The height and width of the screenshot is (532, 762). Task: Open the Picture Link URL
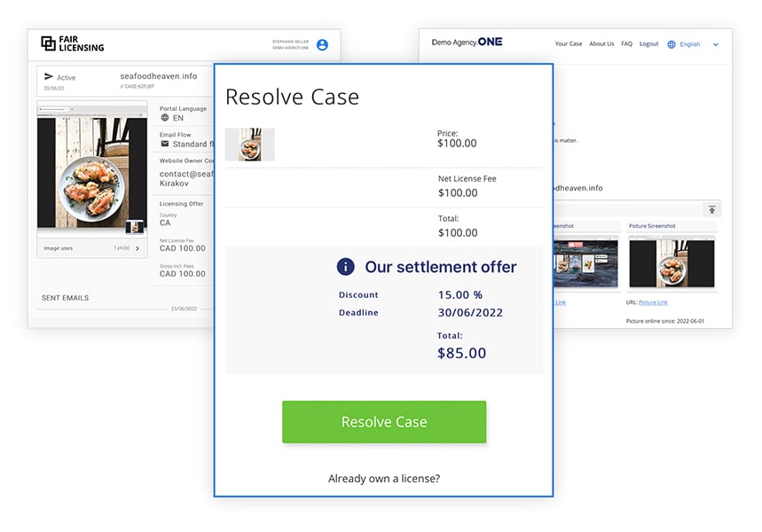point(653,302)
